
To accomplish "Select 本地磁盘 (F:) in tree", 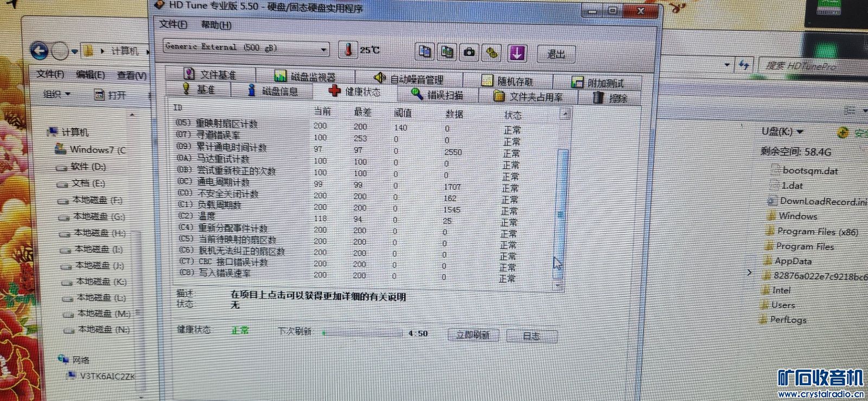I will point(91,200).
